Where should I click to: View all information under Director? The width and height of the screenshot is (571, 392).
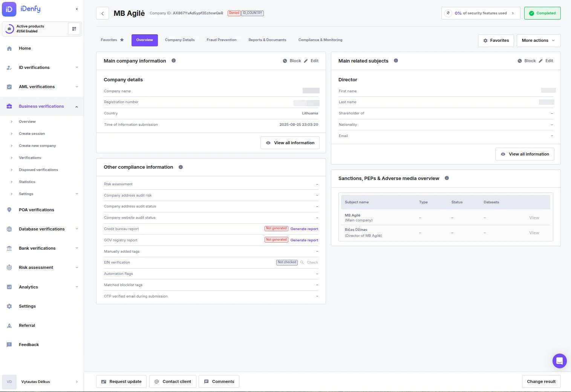click(525, 154)
